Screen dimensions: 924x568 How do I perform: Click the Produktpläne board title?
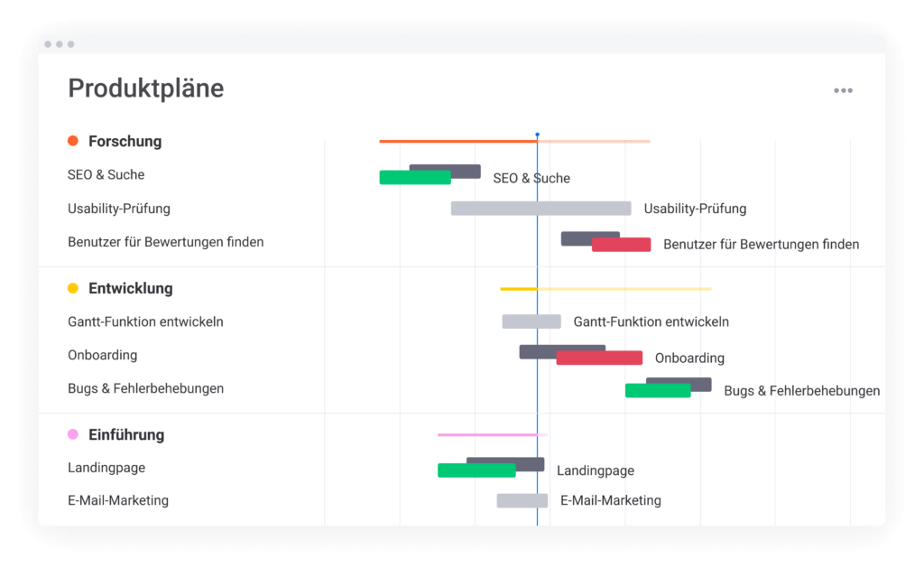145,88
